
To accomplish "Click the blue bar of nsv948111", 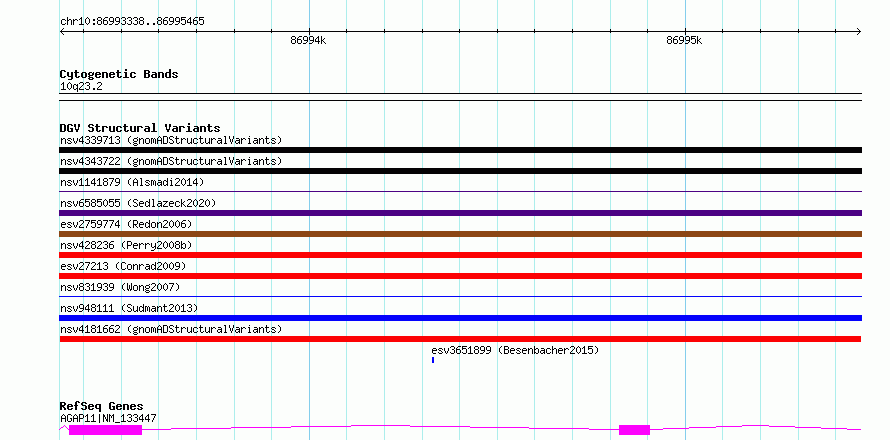I will point(460,318).
